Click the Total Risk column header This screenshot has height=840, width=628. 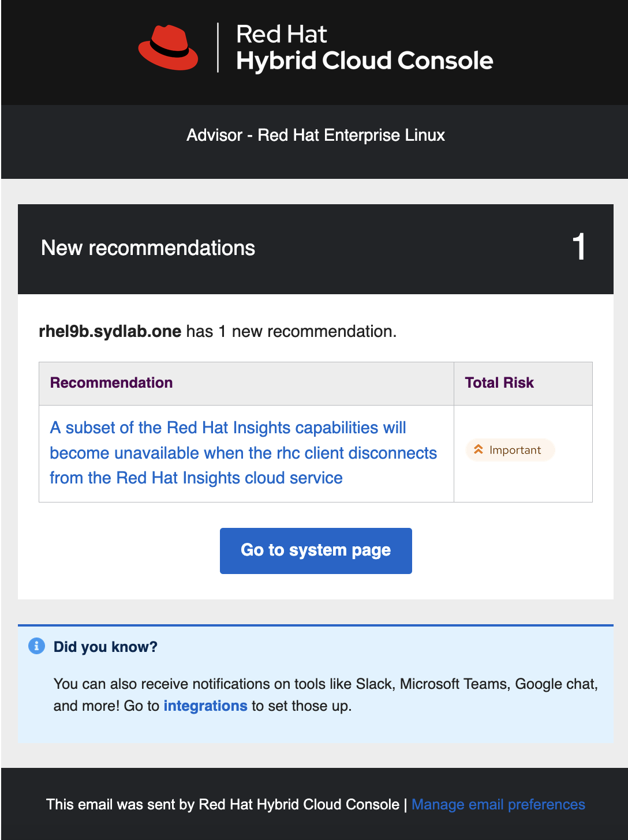coord(499,382)
